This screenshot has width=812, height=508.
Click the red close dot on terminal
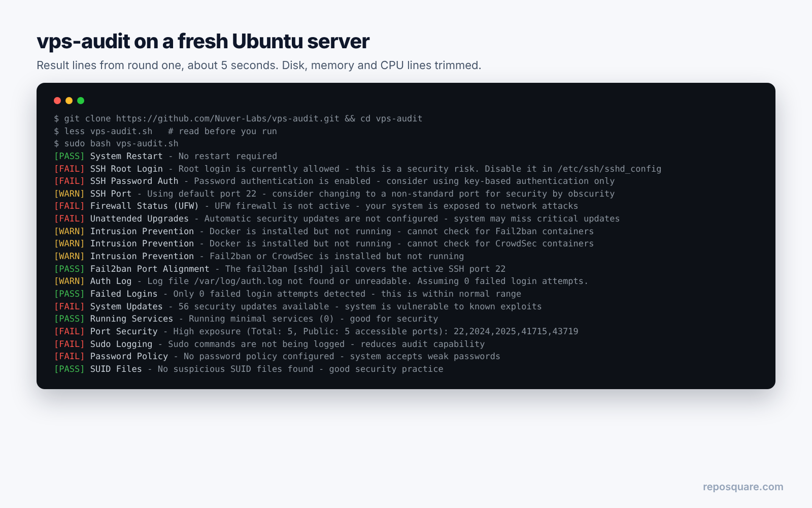(x=57, y=101)
